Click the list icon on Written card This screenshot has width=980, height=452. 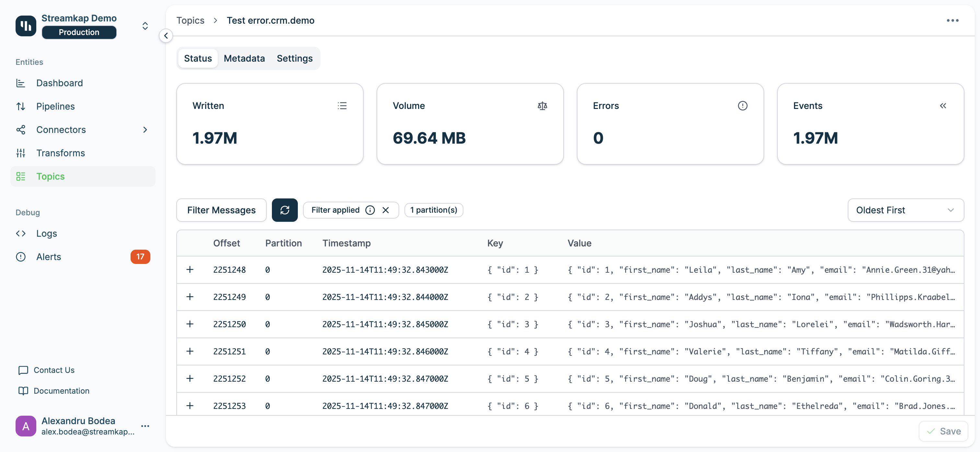click(x=342, y=105)
